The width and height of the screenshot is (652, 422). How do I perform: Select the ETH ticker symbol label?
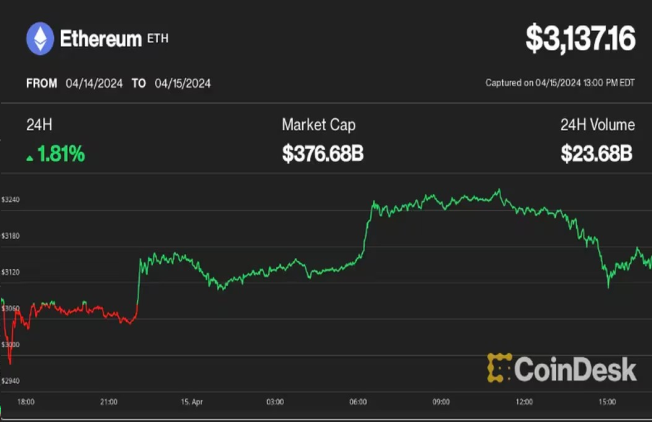tap(158, 39)
